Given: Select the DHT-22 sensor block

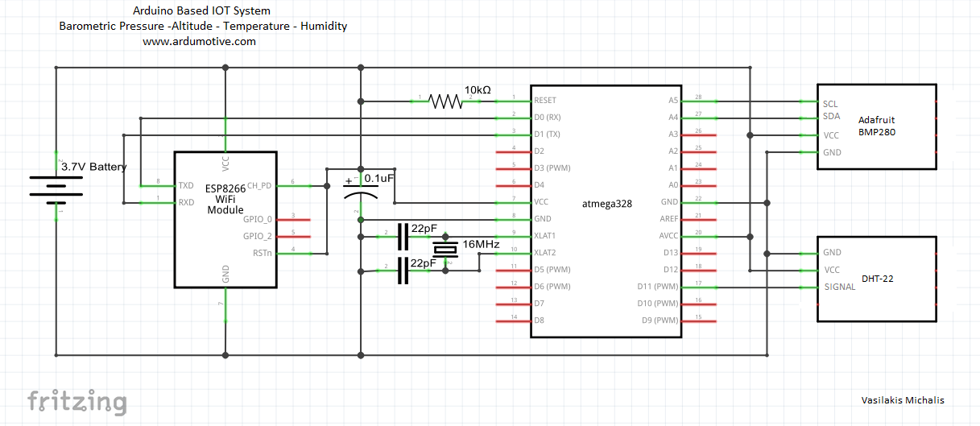Looking at the screenshot, I should tap(877, 279).
